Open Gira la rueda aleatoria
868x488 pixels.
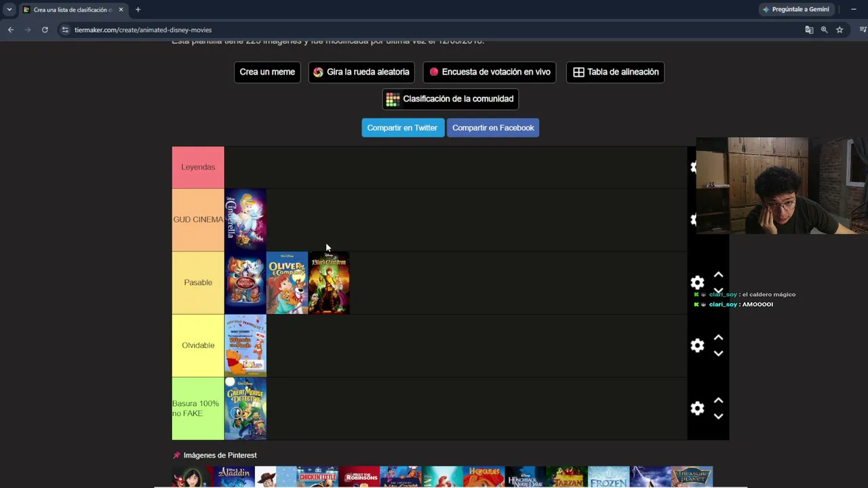pos(361,72)
